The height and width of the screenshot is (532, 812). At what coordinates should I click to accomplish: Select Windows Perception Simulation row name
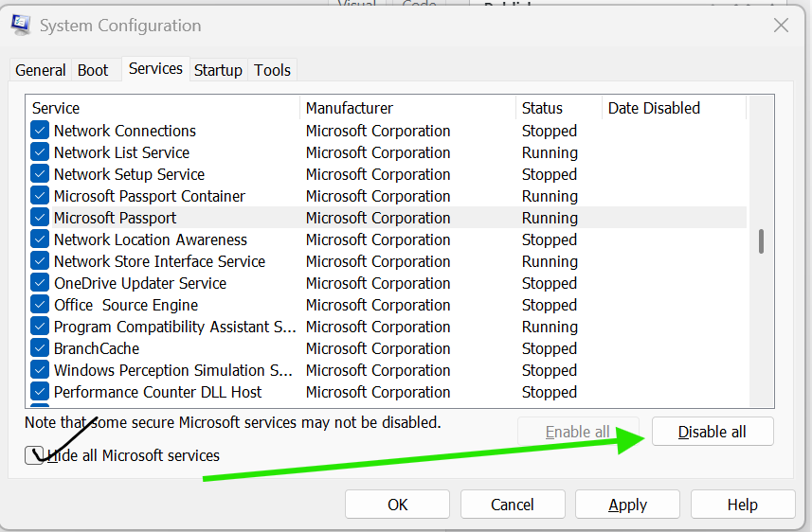173,369
